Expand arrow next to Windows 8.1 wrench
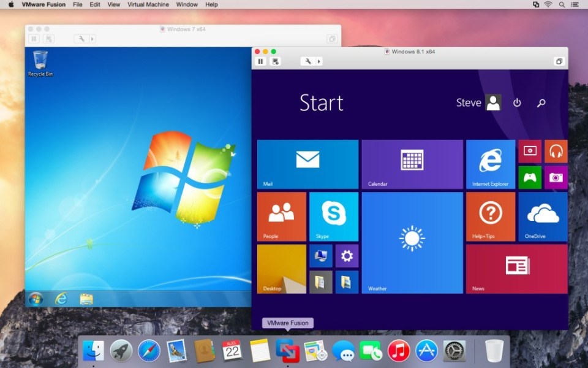This screenshot has height=368, width=588. point(319,61)
